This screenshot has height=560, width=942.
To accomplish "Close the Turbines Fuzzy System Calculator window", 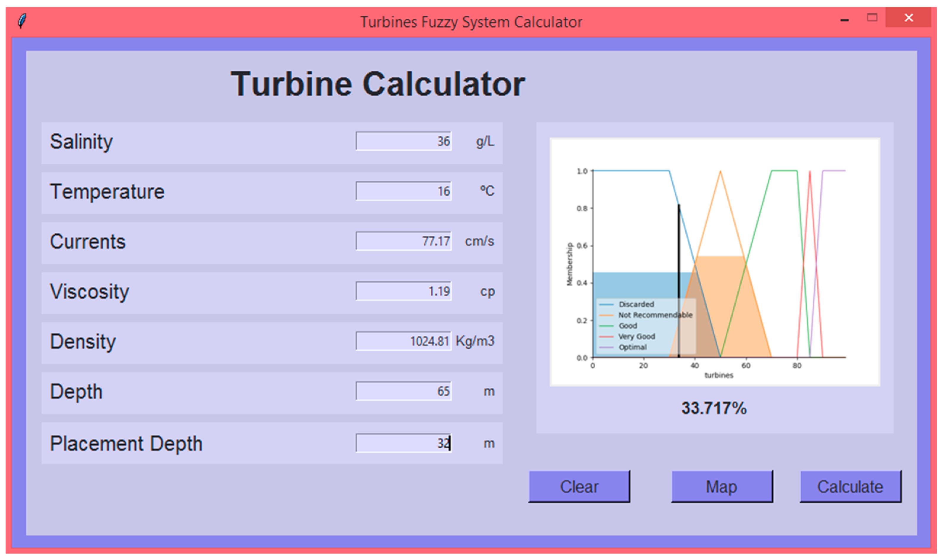I will pyautogui.click(x=908, y=18).
